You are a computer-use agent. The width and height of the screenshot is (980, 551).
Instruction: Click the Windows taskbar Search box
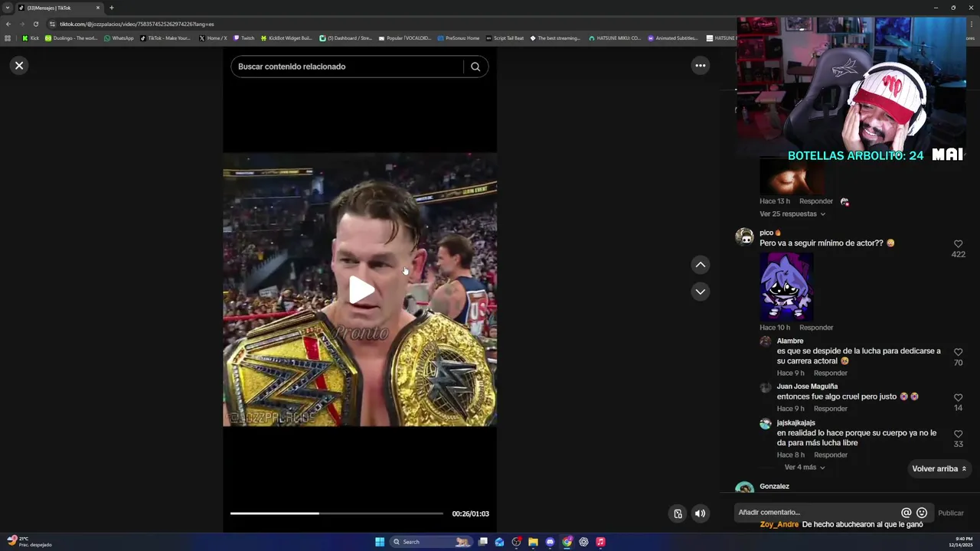click(431, 542)
